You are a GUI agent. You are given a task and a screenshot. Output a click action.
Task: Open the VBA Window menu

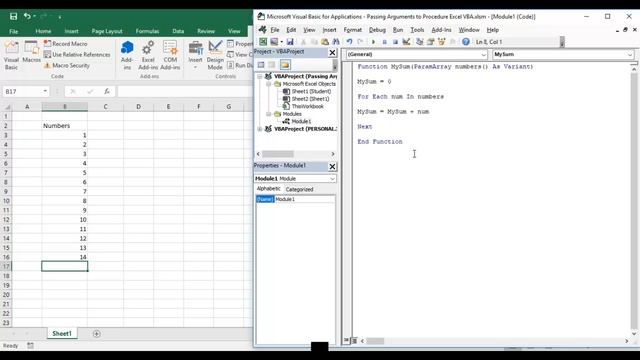point(469,30)
